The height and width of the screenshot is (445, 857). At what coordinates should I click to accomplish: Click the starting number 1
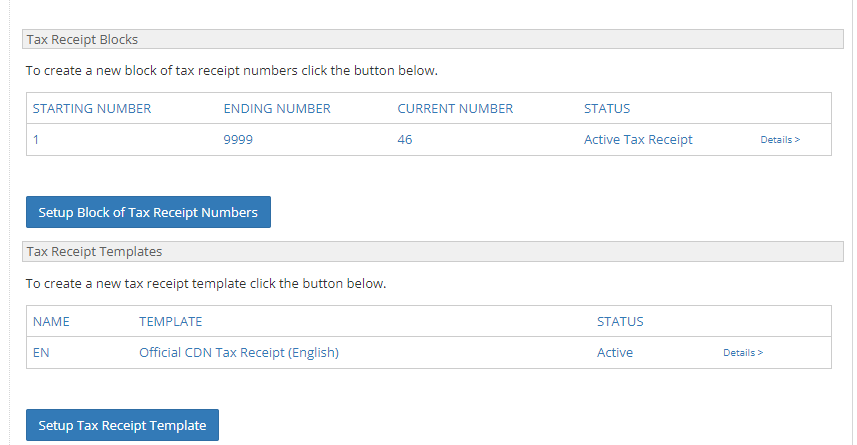(36, 139)
